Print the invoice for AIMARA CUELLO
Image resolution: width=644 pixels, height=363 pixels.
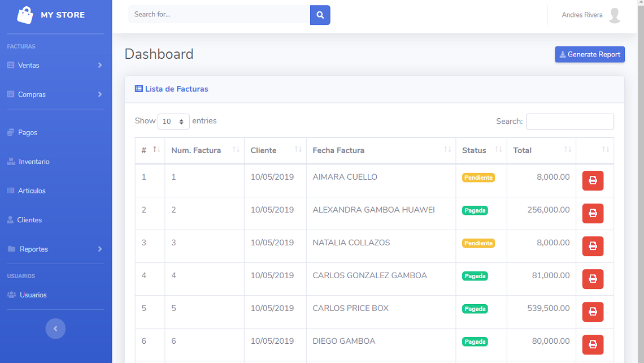pos(593,181)
